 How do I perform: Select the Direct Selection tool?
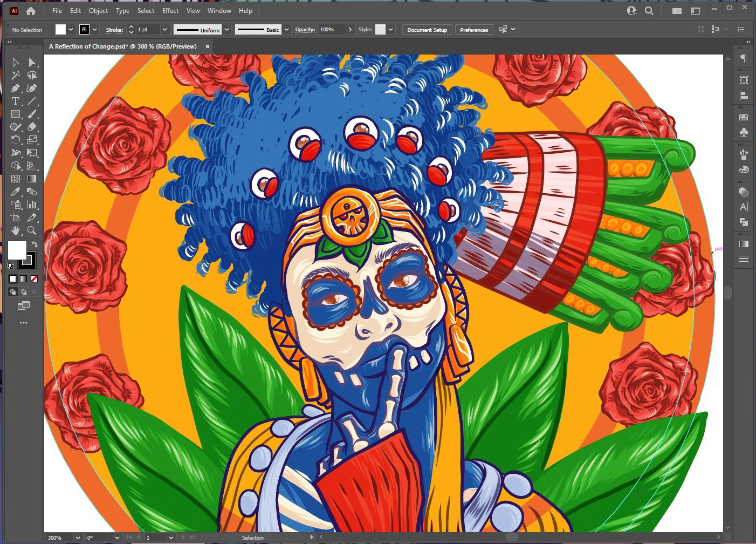(32, 63)
